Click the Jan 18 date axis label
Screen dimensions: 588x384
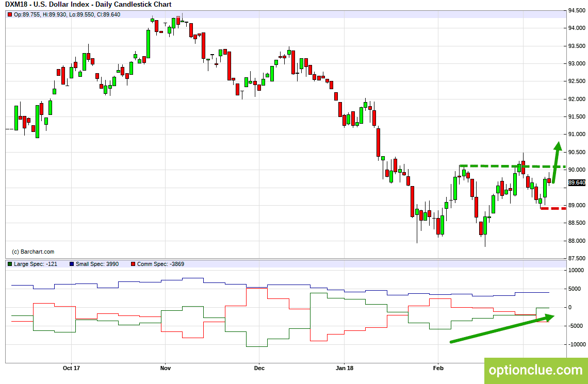(x=344, y=368)
